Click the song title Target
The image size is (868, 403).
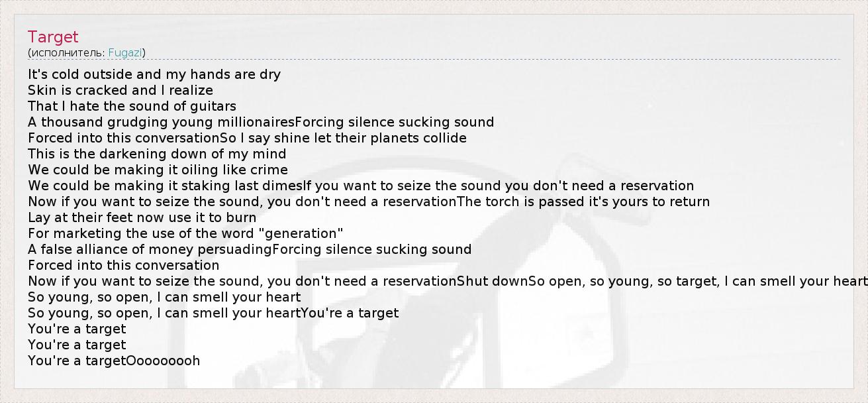click(x=53, y=37)
